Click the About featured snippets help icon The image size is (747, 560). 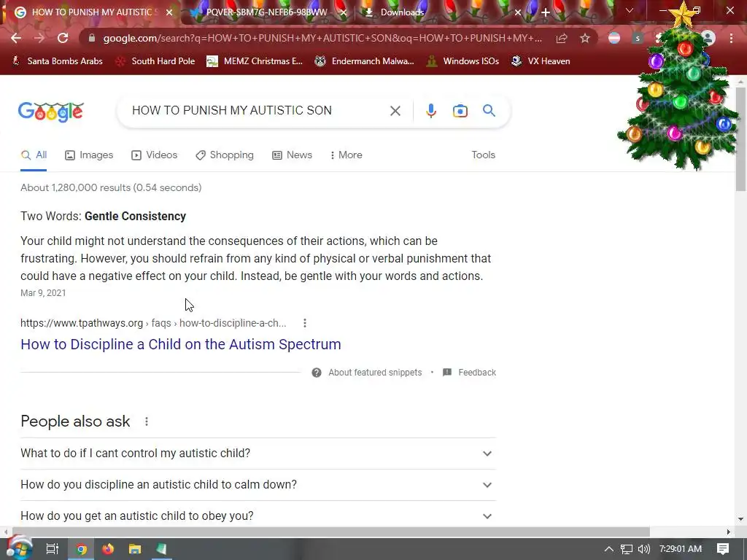317,373
